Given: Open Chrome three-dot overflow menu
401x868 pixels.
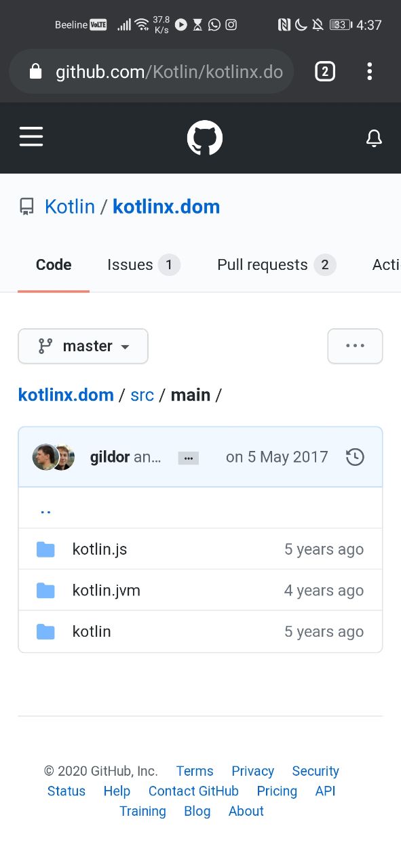Looking at the screenshot, I should click(x=369, y=71).
